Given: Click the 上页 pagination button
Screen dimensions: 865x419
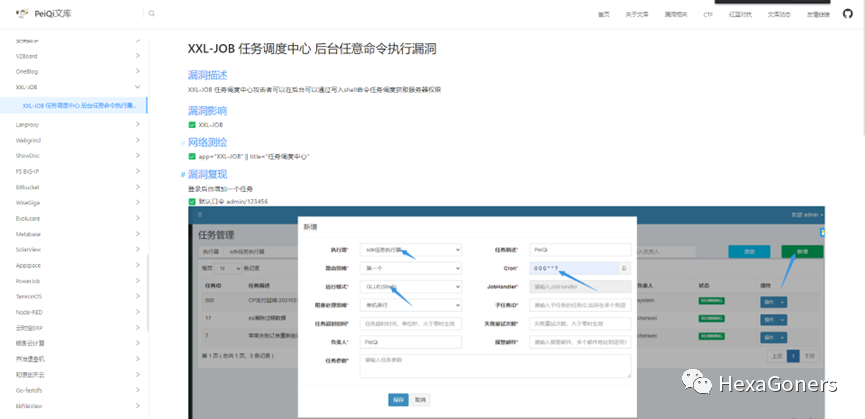Looking at the screenshot, I should tap(777, 356).
